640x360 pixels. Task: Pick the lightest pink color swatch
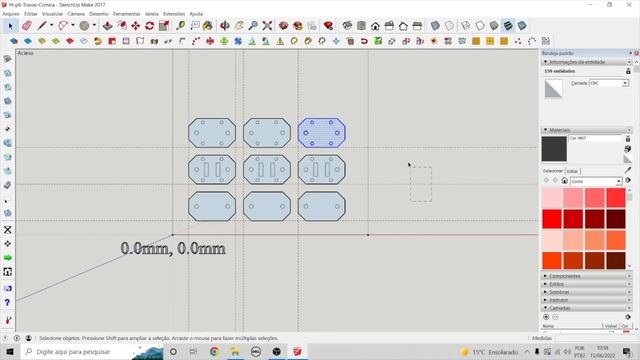click(x=552, y=198)
